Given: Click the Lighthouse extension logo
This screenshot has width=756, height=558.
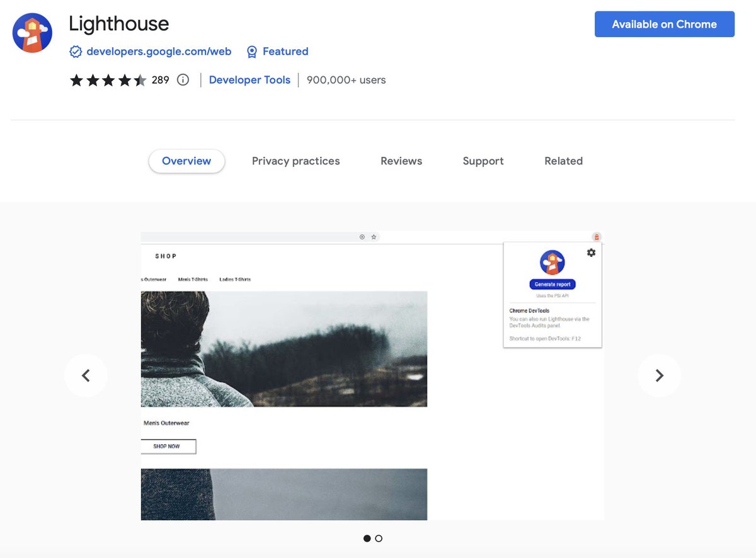Looking at the screenshot, I should click(32, 33).
